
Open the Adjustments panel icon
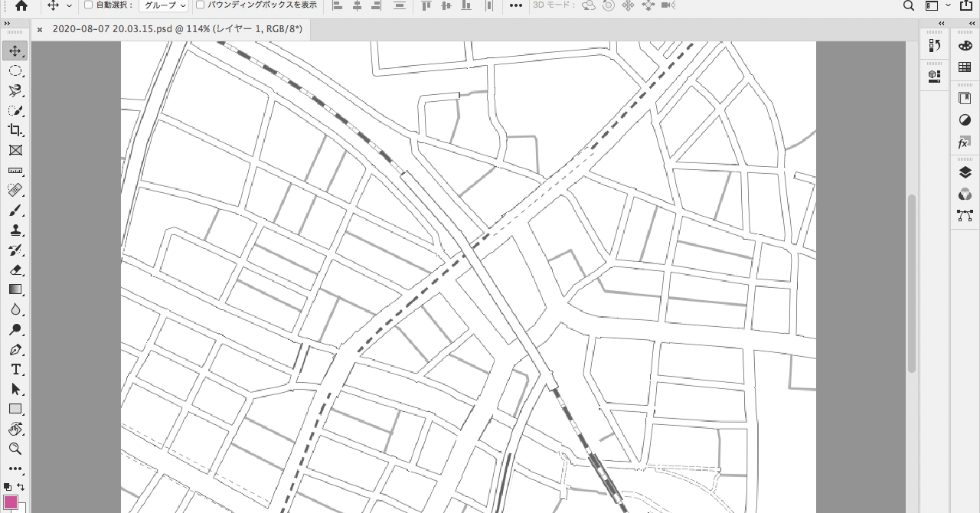[965, 120]
